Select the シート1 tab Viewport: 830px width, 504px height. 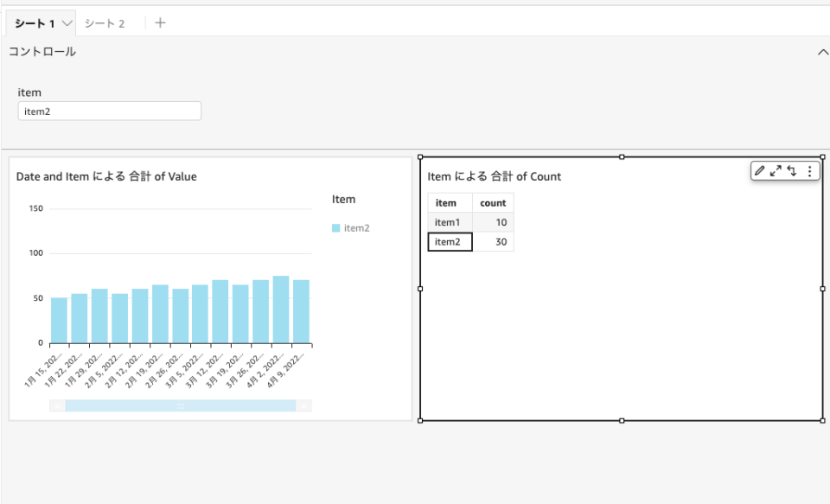(x=35, y=23)
